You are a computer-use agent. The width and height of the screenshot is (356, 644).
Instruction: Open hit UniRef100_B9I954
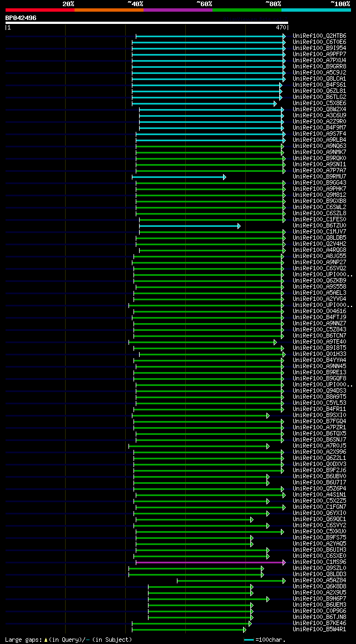tap(319, 48)
